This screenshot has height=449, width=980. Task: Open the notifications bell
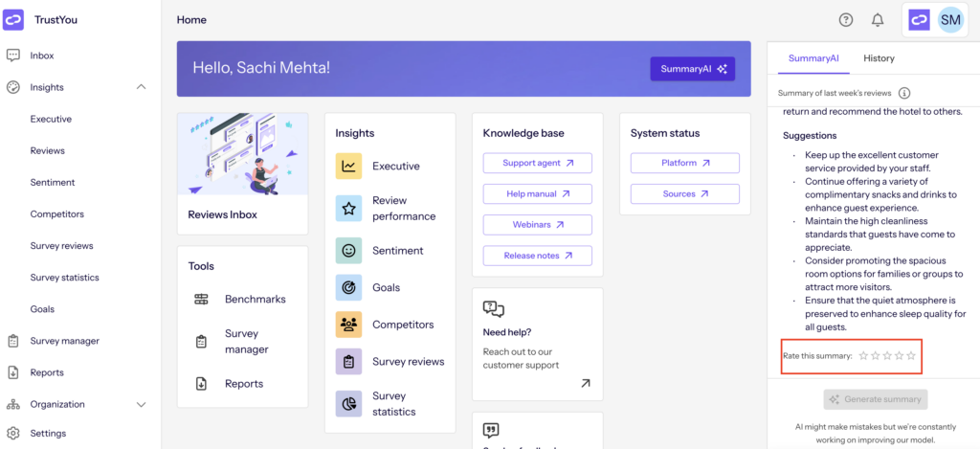[878, 20]
